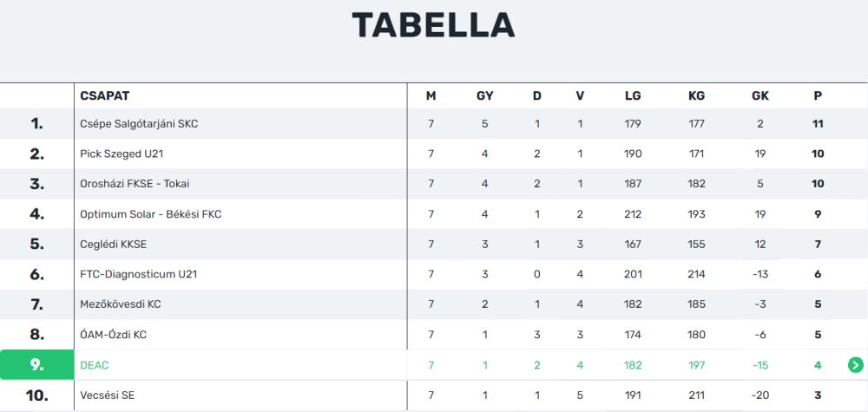Open Optimum Solar - Békési FKC entry

pos(151,214)
